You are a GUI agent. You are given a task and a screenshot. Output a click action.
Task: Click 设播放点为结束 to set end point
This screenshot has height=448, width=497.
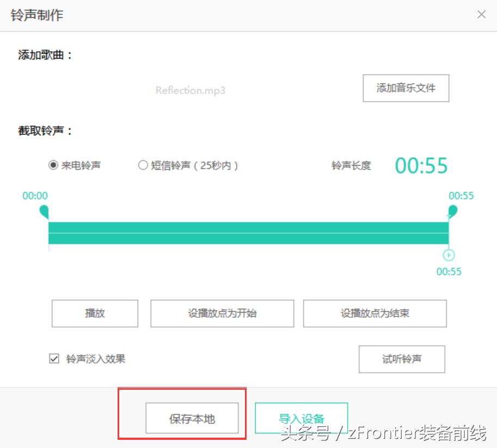pos(375,313)
